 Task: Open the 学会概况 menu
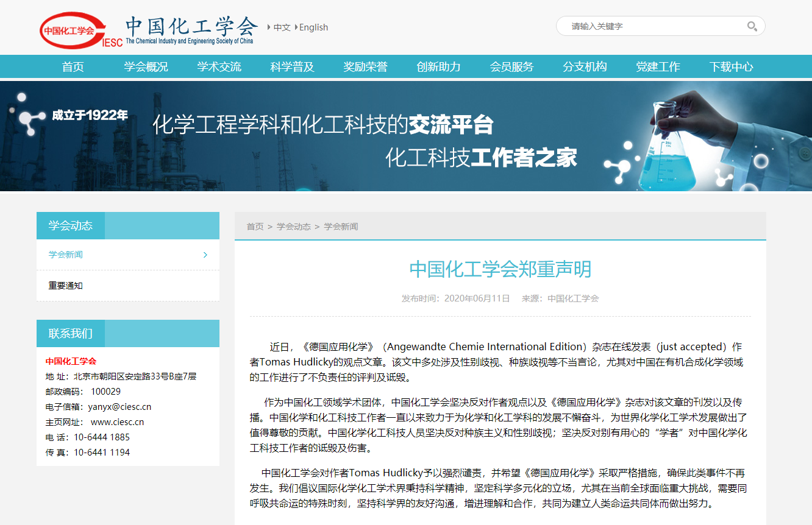pyautogui.click(x=146, y=67)
